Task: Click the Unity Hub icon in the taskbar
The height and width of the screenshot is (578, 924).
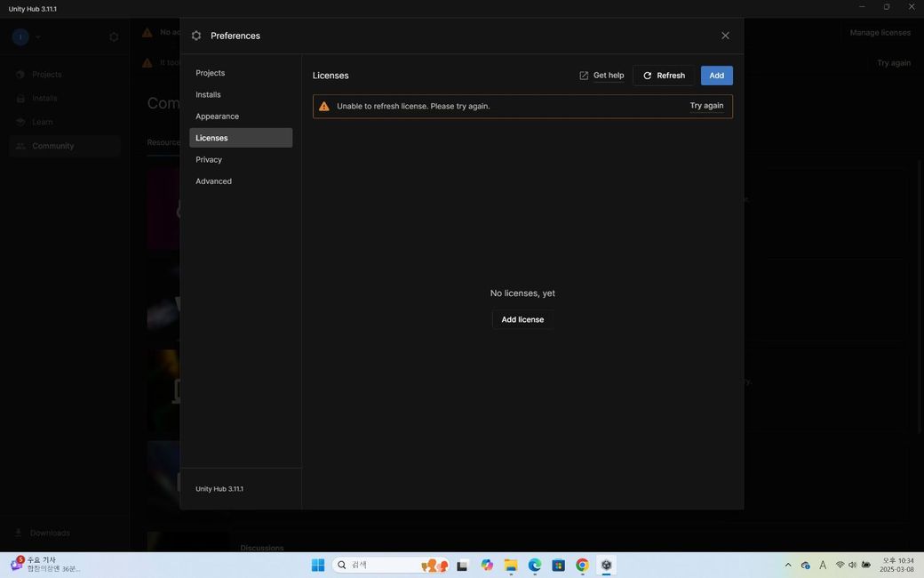Action: pos(607,565)
